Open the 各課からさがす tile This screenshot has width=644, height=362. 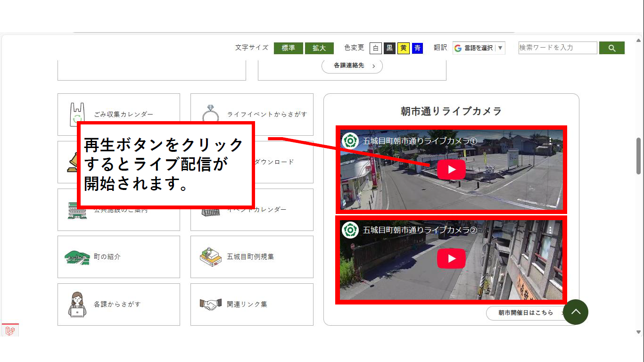point(119,304)
